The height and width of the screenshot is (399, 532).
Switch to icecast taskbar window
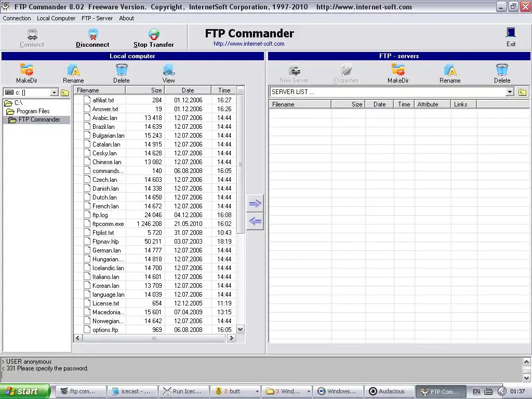[x=132, y=392]
